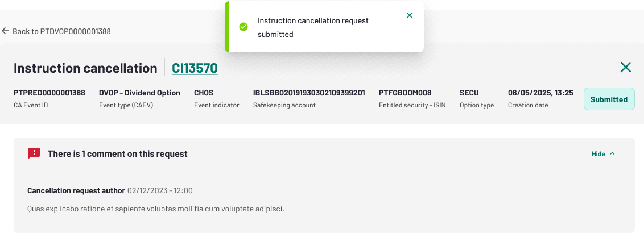Click the 'There is 1 comment' header

117,154
